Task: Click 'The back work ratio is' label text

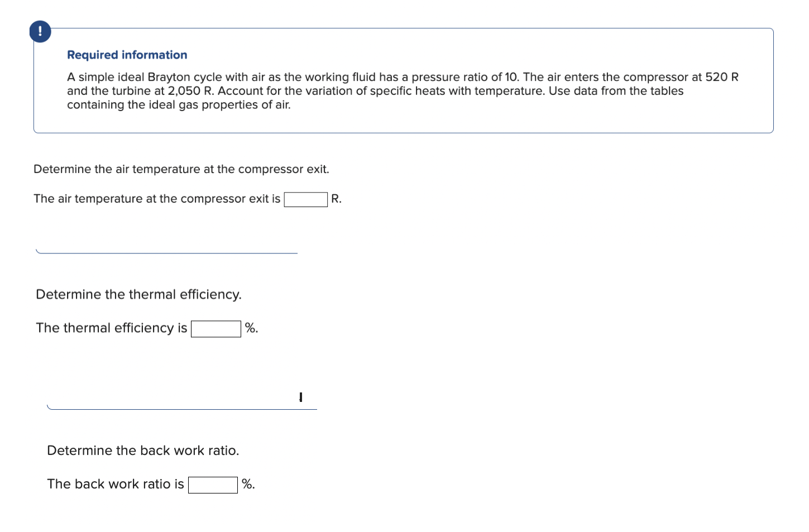Action: (x=115, y=484)
